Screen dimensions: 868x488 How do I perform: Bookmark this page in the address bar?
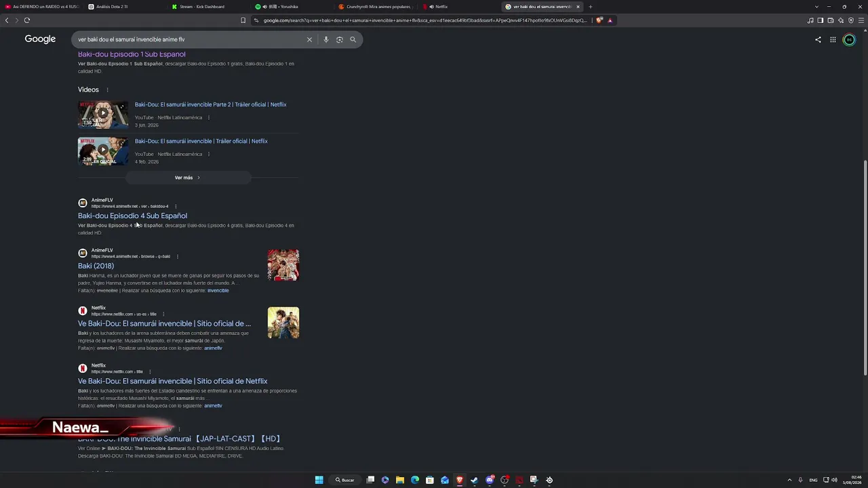(x=243, y=20)
